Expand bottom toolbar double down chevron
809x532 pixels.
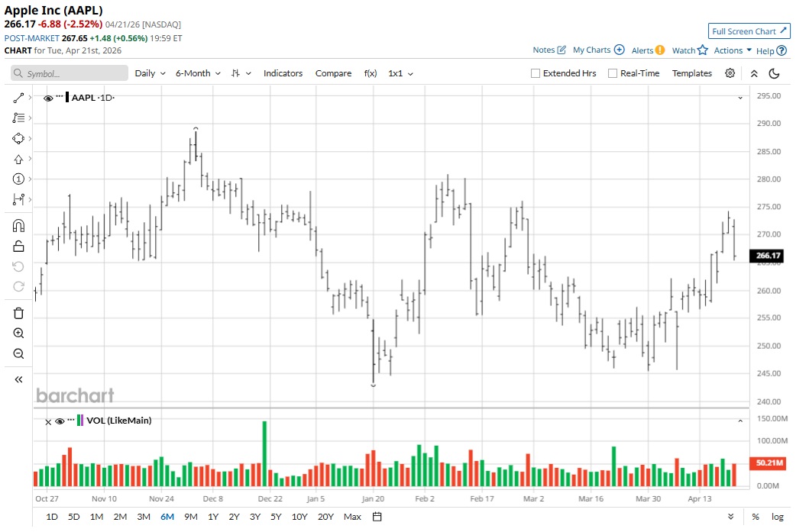pos(730,517)
